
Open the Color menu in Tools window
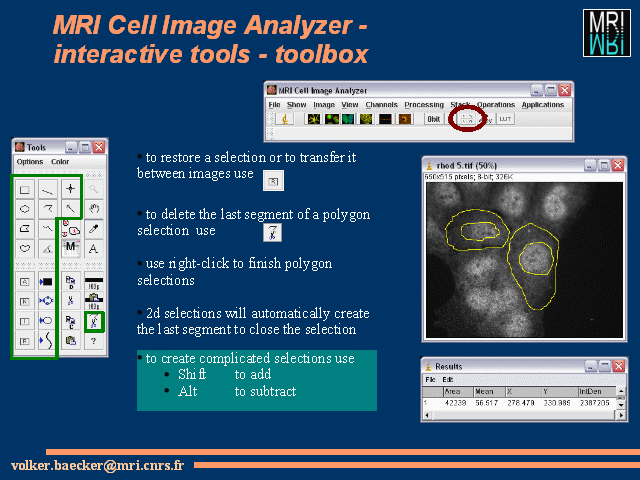click(60, 162)
